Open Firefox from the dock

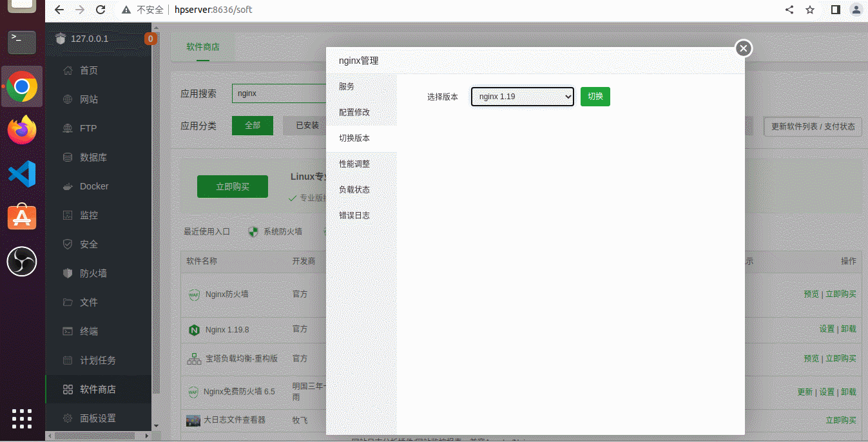pos(22,130)
